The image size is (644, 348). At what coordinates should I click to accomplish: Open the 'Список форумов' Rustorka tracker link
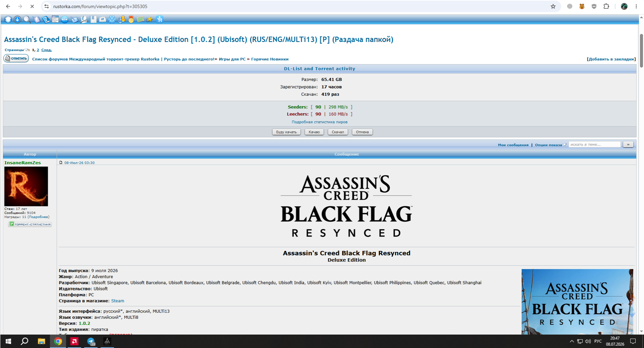pyautogui.click(x=123, y=59)
